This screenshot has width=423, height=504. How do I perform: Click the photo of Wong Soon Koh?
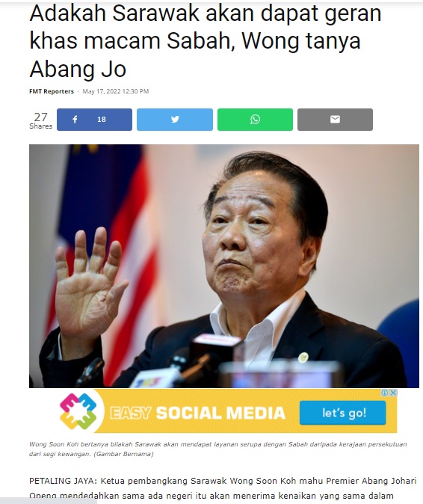pos(224,266)
